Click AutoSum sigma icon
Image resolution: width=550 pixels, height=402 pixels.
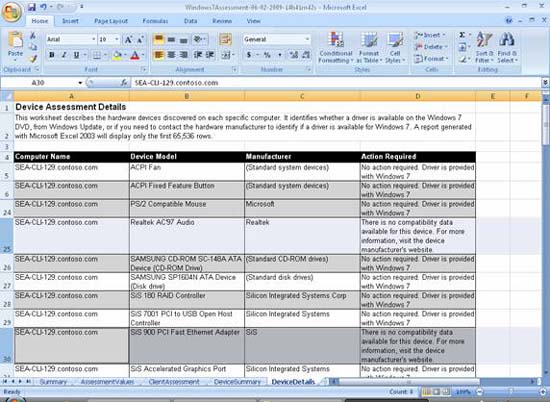tap(462, 35)
